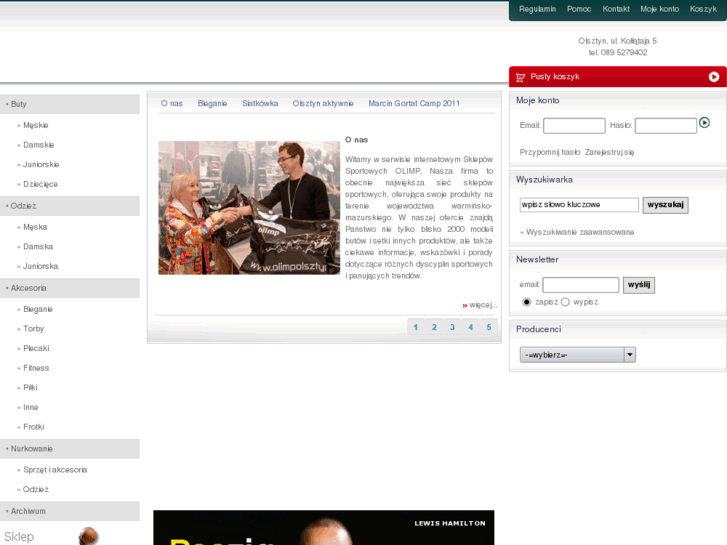Focus the Email login field

(574, 125)
